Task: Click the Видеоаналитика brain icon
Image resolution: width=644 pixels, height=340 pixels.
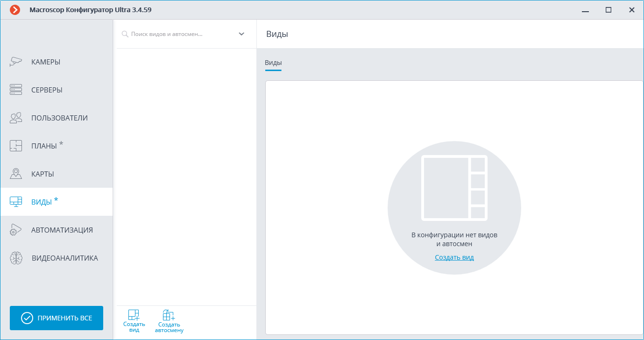Action: pos(16,258)
